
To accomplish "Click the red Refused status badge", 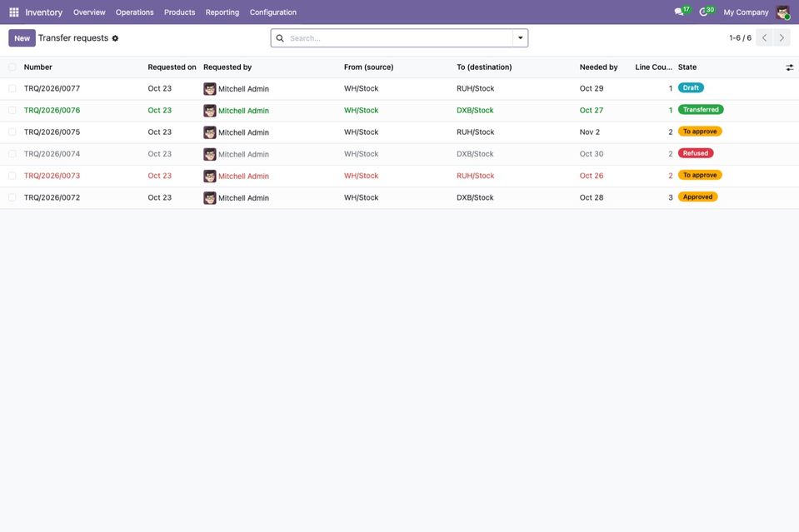I will point(696,153).
